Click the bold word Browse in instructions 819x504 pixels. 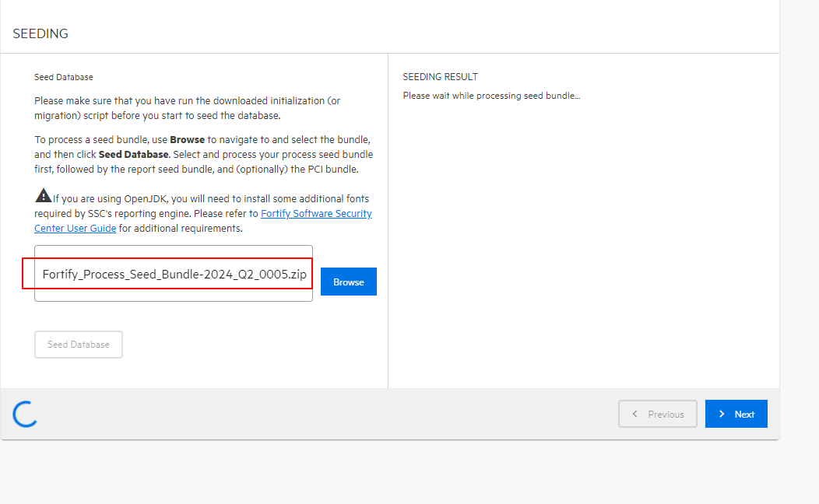click(x=187, y=140)
